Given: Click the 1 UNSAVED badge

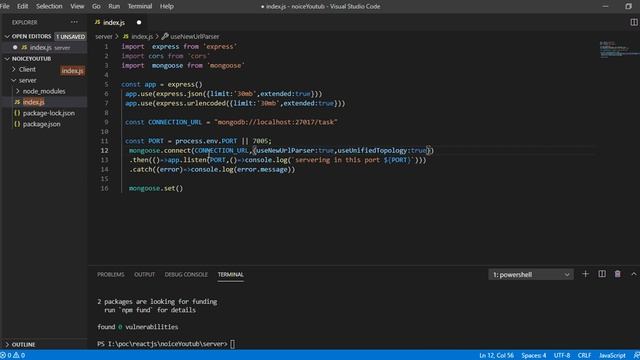Looking at the screenshot, I should click(70, 37).
